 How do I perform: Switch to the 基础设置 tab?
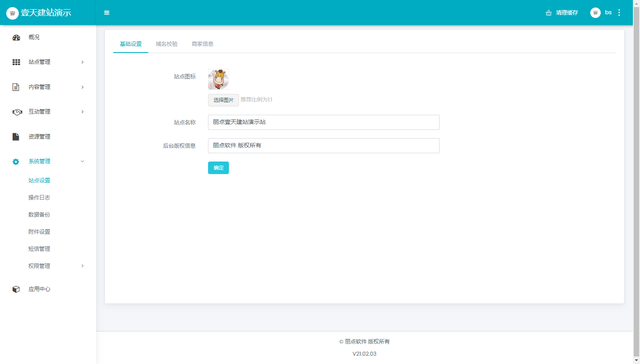coord(131,44)
